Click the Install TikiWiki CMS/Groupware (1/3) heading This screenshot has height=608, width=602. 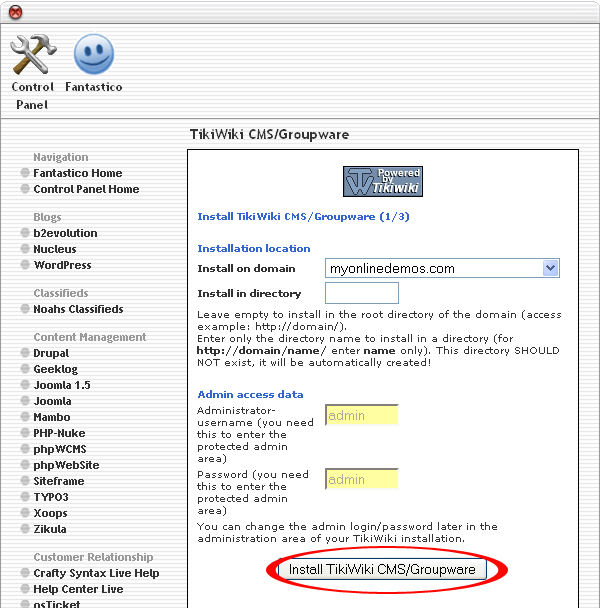(303, 216)
